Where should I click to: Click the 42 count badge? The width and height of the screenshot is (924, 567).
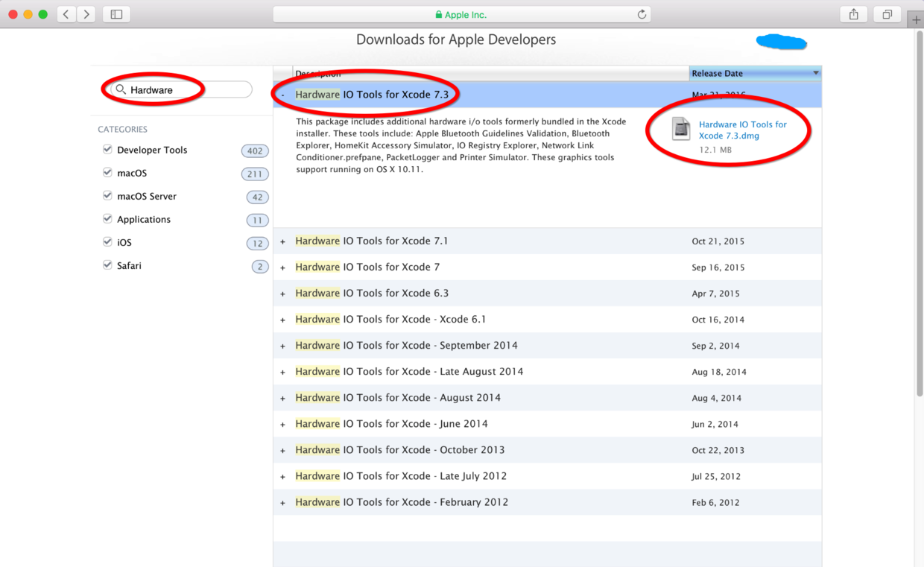point(258,197)
